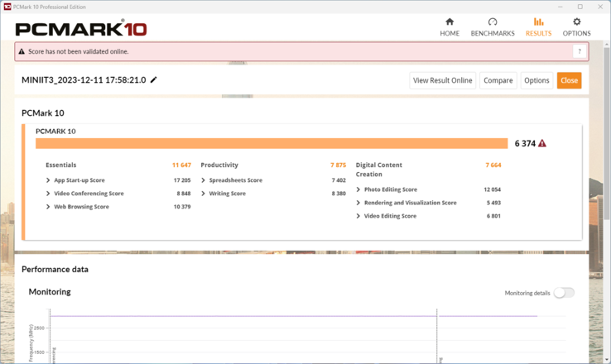Viewport: 611px width, 364px height.
Task: Click the Performance data heading
Action: click(x=55, y=270)
